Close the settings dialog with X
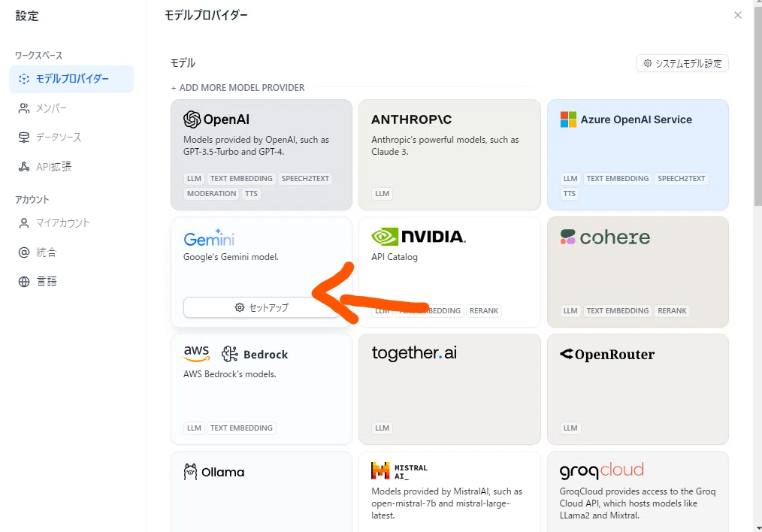 pyautogui.click(x=738, y=15)
